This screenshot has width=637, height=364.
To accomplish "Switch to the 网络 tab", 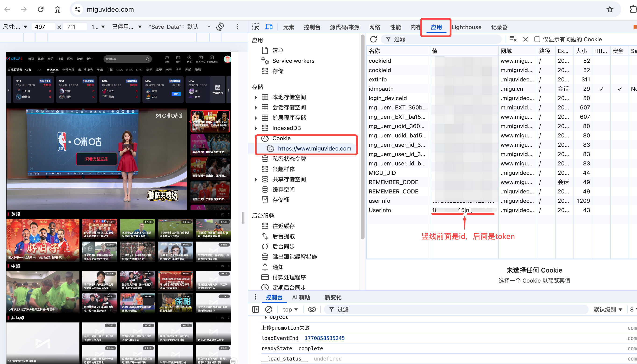I will coord(374,27).
